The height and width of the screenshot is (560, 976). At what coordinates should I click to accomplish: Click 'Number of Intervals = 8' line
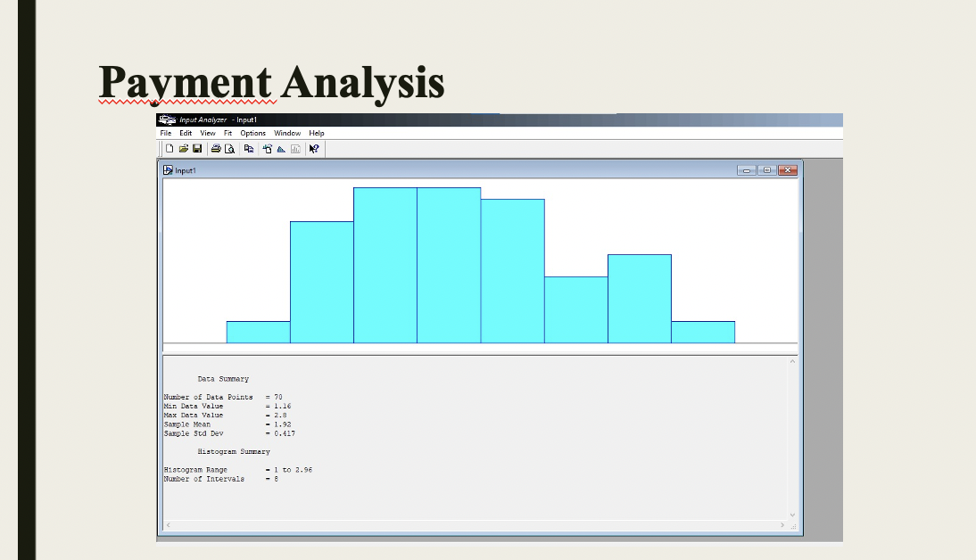[221, 479]
